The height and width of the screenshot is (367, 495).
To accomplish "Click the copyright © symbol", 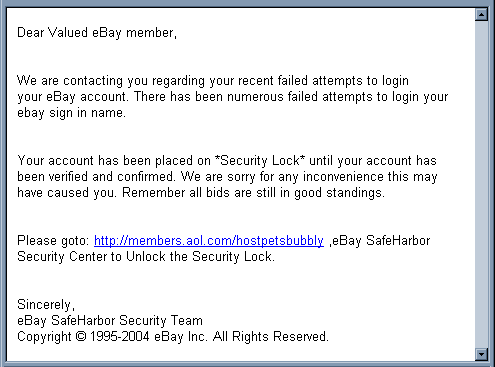I will 81,336.
